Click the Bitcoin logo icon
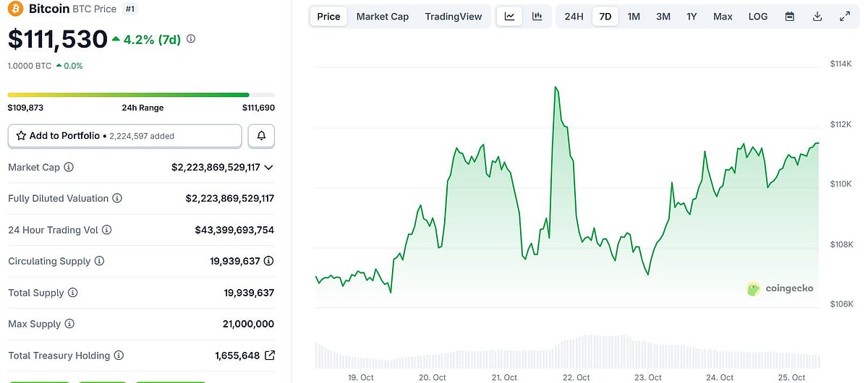This screenshot has height=383, width=868. pyautogui.click(x=16, y=9)
